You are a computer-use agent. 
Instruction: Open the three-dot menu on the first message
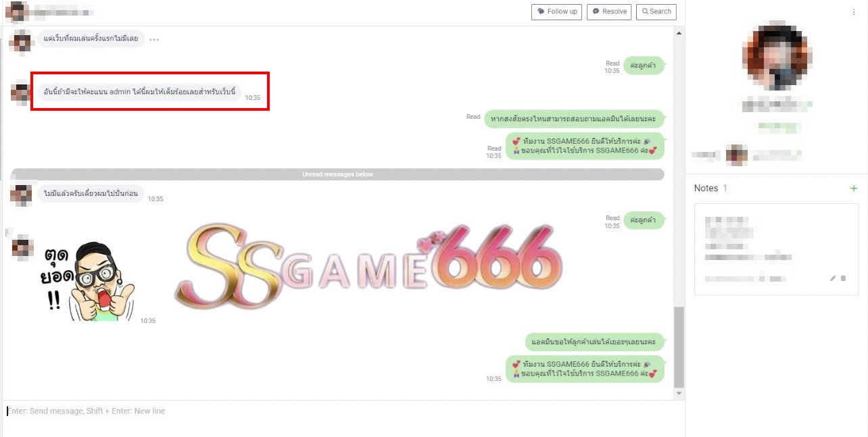(154, 39)
